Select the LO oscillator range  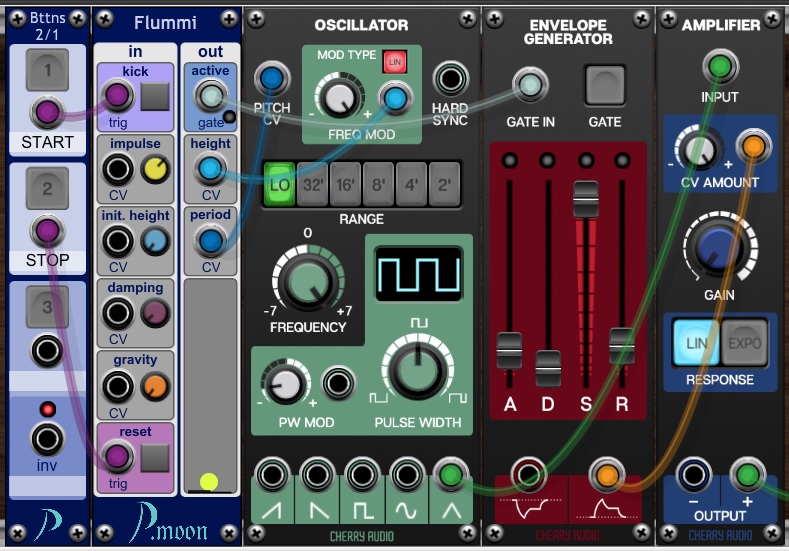(280, 183)
